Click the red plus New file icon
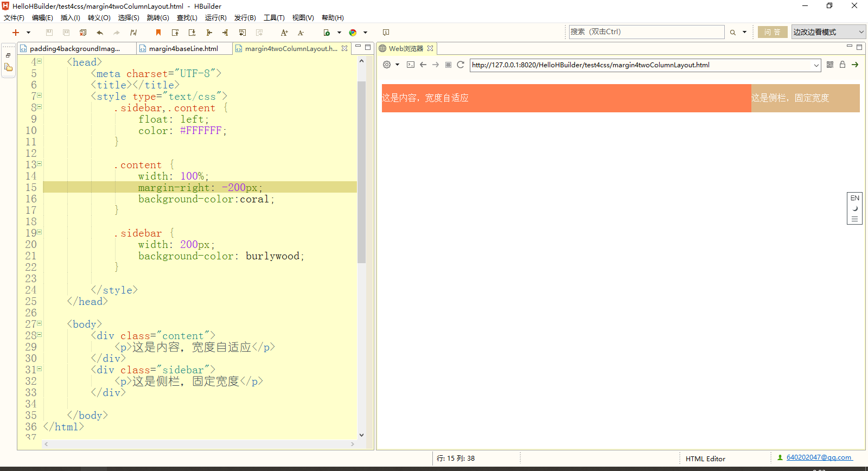The image size is (868, 471). 16,33
